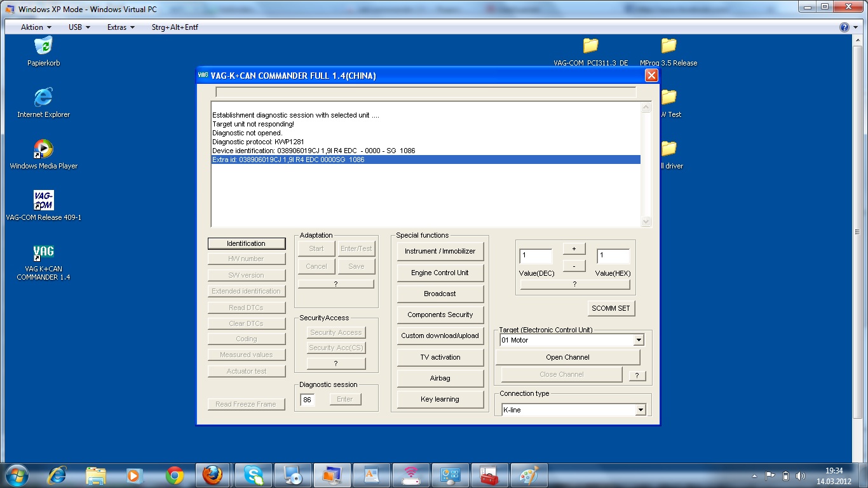Click the Broadcast button

(x=440, y=294)
